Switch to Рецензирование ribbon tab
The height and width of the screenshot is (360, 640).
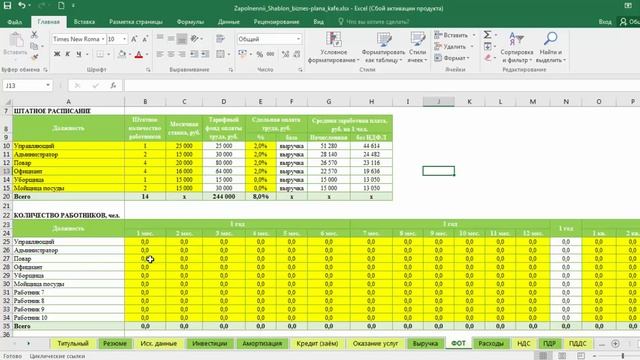(x=276, y=22)
